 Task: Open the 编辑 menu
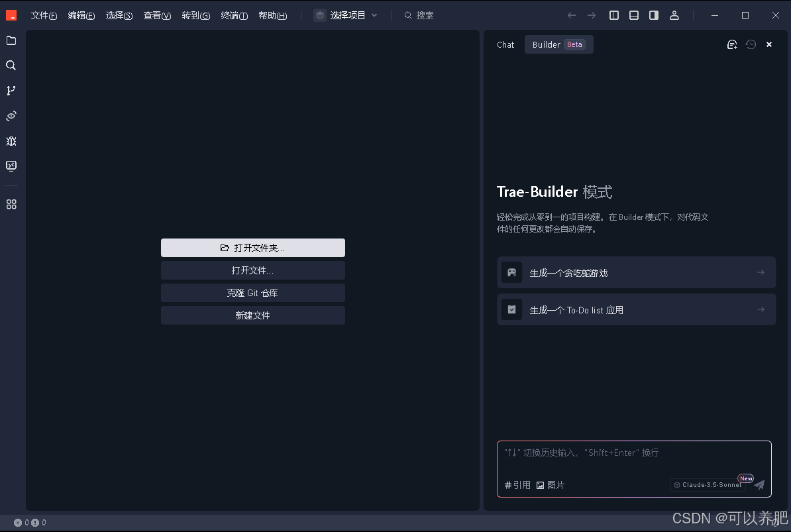[x=81, y=16]
